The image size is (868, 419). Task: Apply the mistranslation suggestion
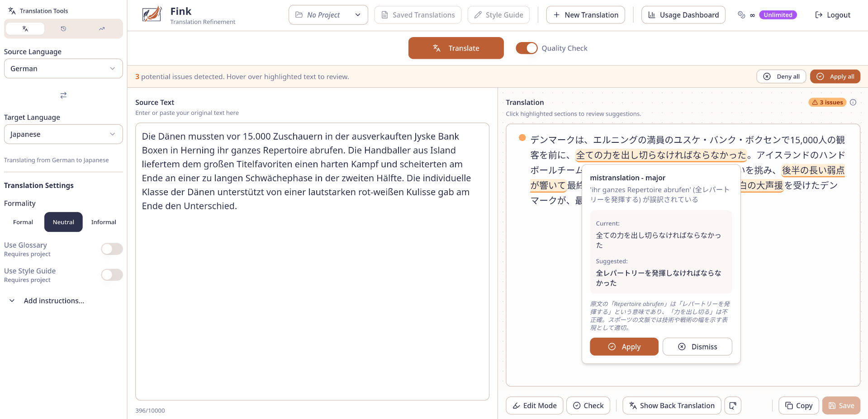[624, 346]
